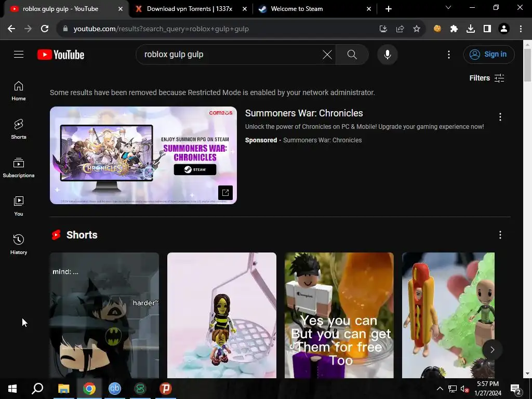Screen dimensions: 532x399
Task: Clear the search query with X
Action: pos(327,54)
